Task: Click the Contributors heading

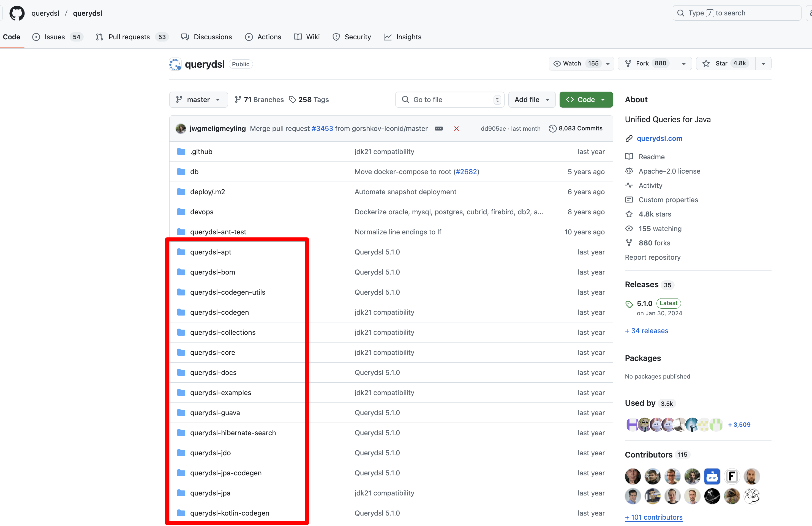Action: pos(648,454)
